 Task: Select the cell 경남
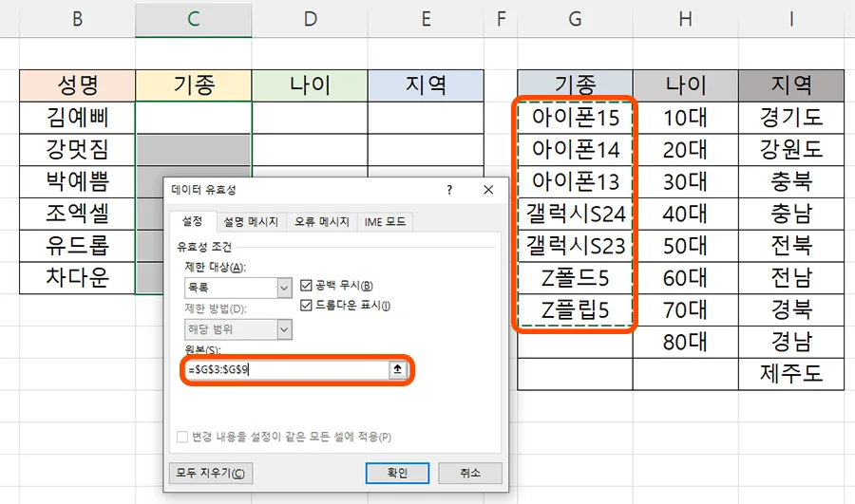[791, 343]
